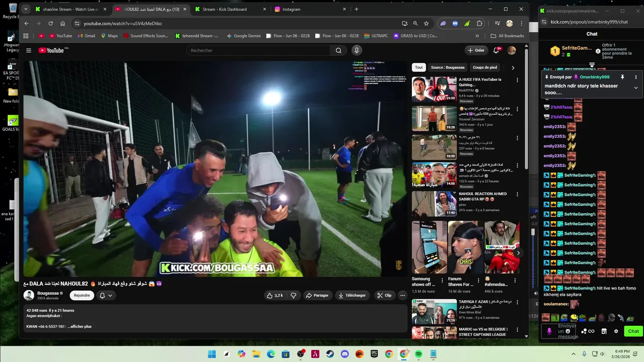Open MAROC vs BELGIQUE video thumbnail
This screenshot has height=362, width=644.
[x=434, y=332]
